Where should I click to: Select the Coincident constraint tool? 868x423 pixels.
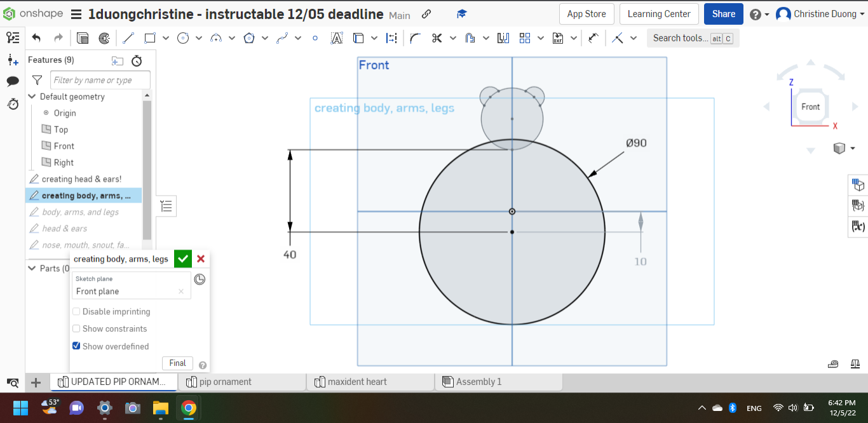pyautogui.click(x=618, y=38)
